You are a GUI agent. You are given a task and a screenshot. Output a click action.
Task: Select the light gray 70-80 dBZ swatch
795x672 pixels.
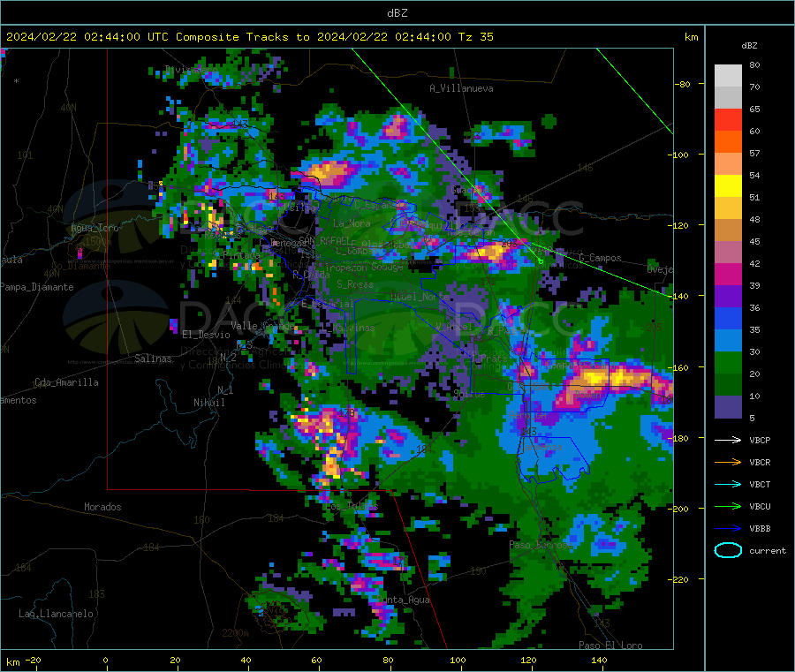pyautogui.click(x=728, y=76)
